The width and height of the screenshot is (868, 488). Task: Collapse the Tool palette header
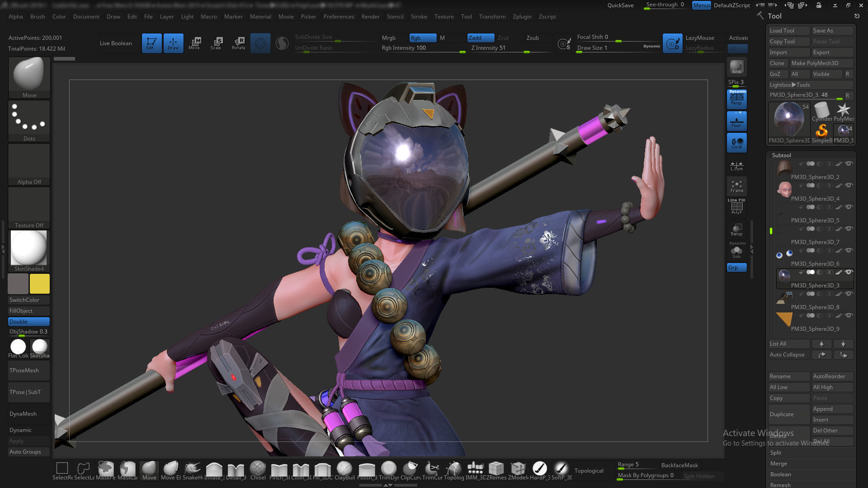774,16
